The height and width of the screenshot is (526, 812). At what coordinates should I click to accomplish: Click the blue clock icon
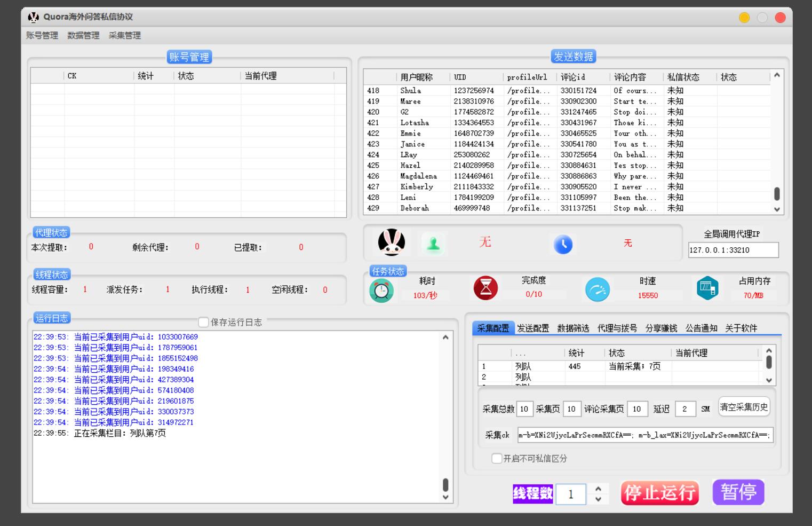click(563, 244)
